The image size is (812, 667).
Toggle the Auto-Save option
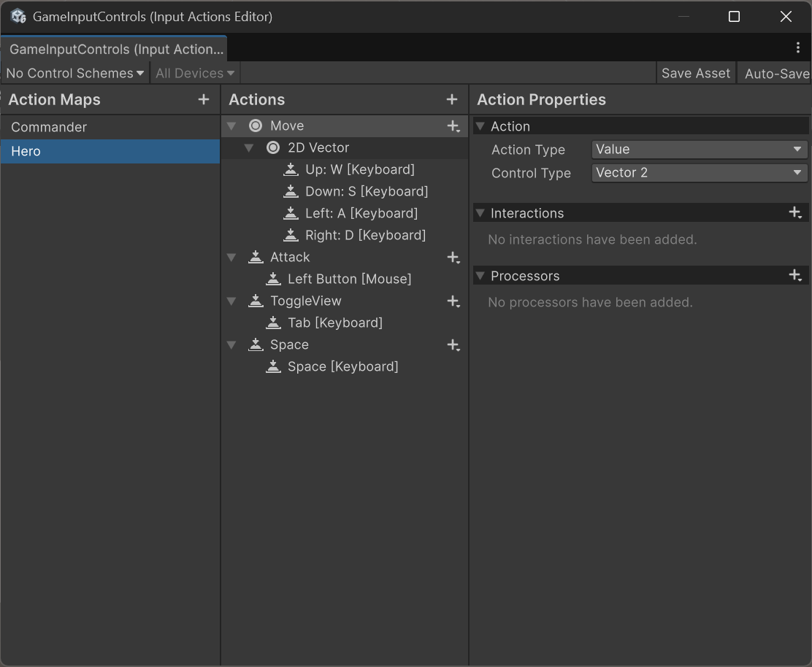click(x=775, y=74)
